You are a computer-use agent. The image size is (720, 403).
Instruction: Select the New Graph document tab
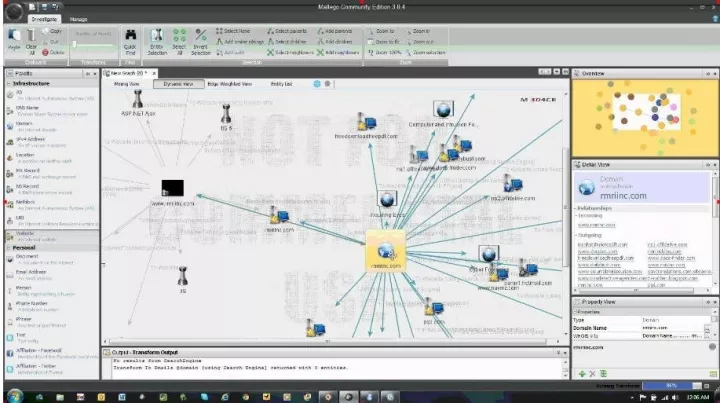(x=127, y=73)
